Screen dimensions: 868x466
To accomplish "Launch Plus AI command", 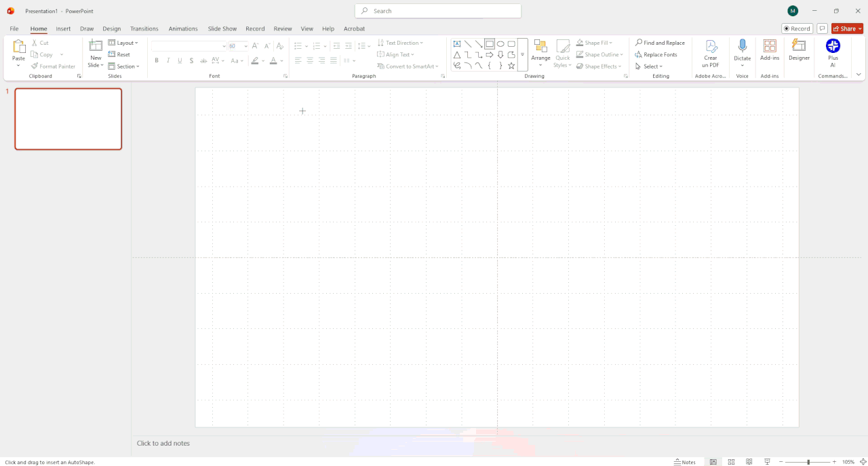I will click(833, 53).
